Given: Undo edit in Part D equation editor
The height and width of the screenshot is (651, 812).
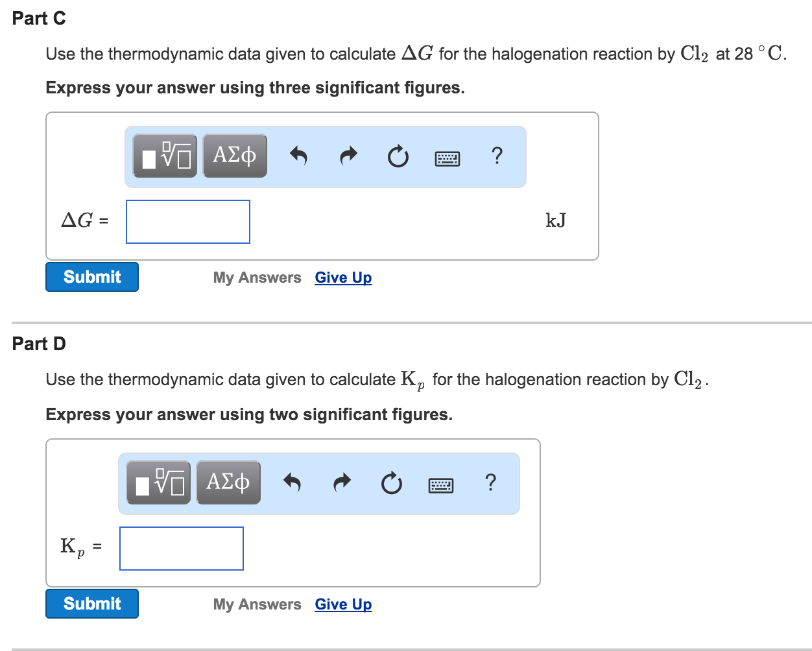Looking at the screenshot, I should pyautogui.click(x=292, y=482).
